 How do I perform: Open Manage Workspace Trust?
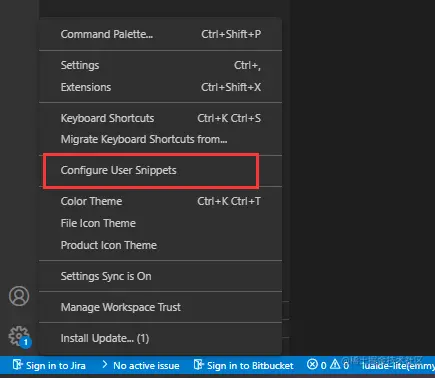click(161, 307)
